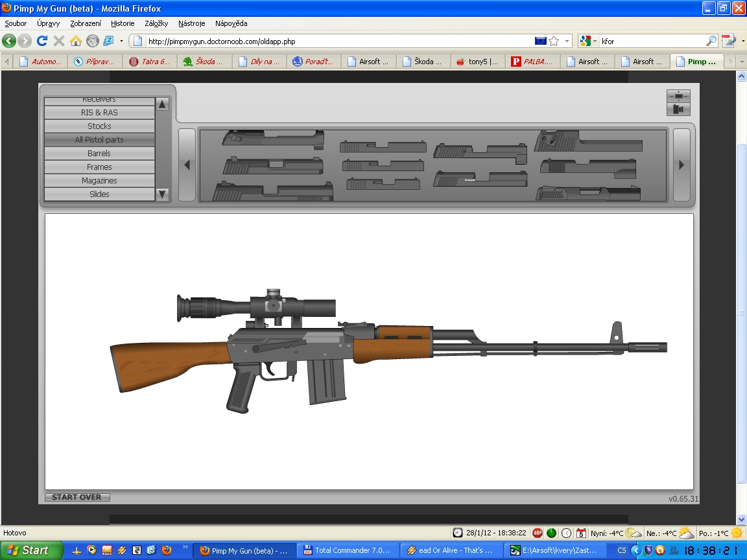Expand the URL history dropdown arrow

coord(567,41)
